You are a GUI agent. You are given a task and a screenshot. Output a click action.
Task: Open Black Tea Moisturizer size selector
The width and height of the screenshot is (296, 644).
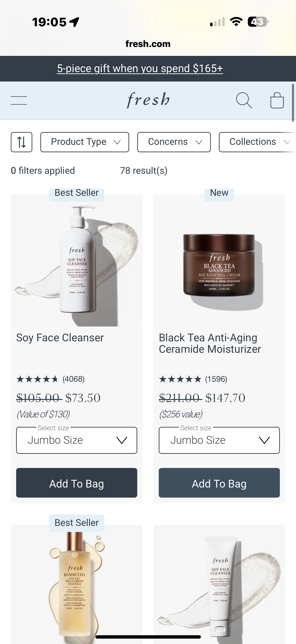coord(219,440)
